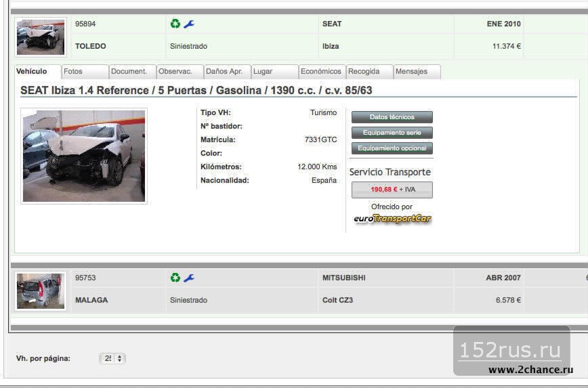Open the Document. tab

coord(132,72)
